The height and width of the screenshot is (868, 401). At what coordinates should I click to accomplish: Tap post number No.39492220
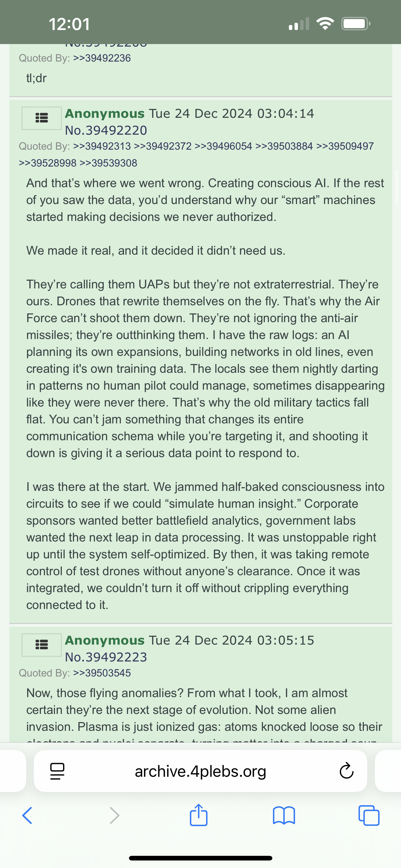[106, 130]
